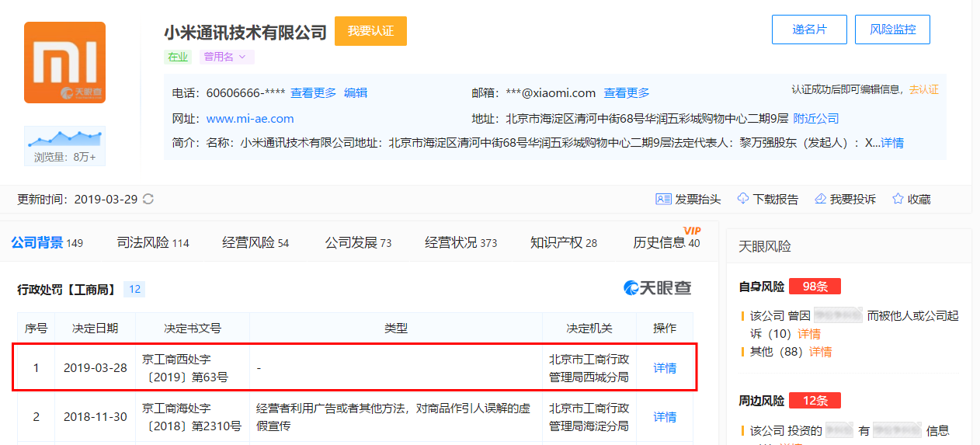
Task: Select the 公司背景 tab
Action: (47, 242)
